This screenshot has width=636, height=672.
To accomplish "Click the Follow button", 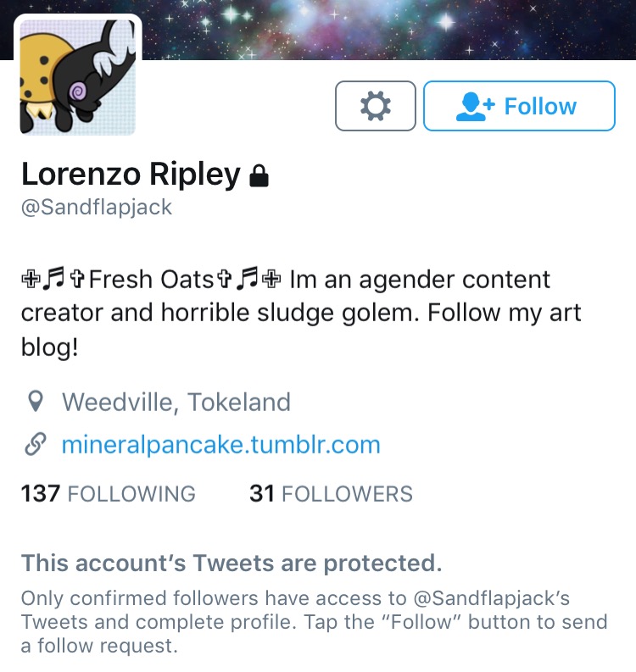I will coord(519,106).
